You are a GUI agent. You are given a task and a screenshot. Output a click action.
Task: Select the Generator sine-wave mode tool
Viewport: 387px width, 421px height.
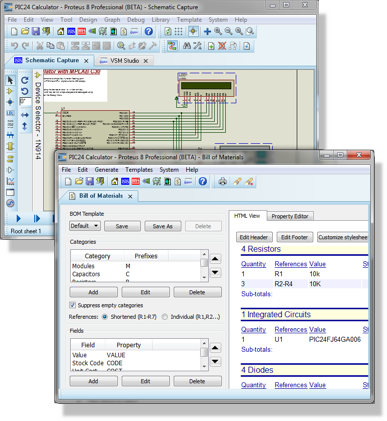pos(10,203)
